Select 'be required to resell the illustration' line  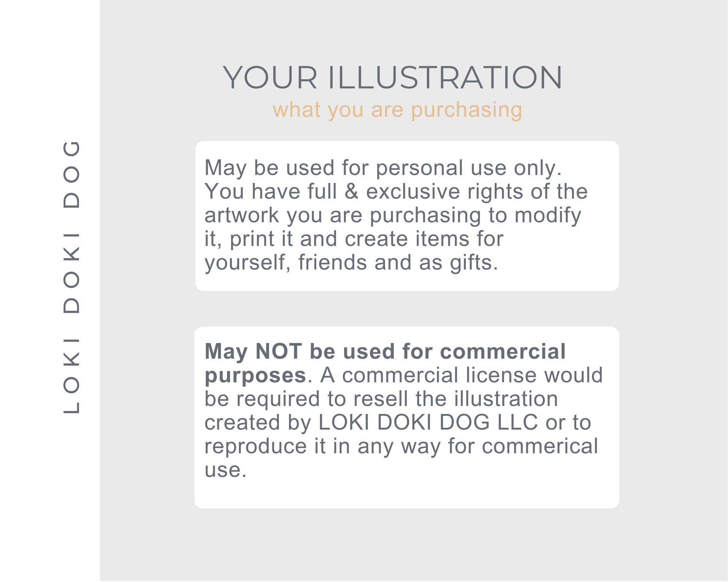click(x=381, y=399)
